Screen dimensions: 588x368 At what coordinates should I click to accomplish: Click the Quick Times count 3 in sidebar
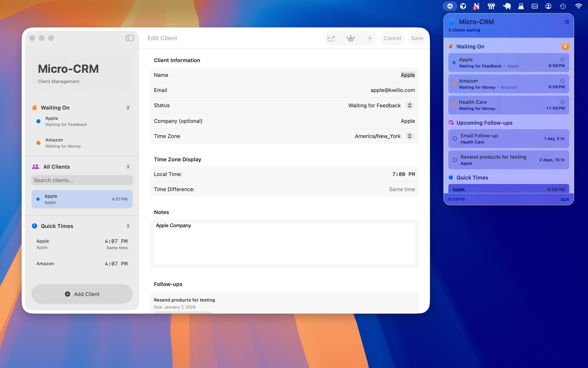click(128, 226)
